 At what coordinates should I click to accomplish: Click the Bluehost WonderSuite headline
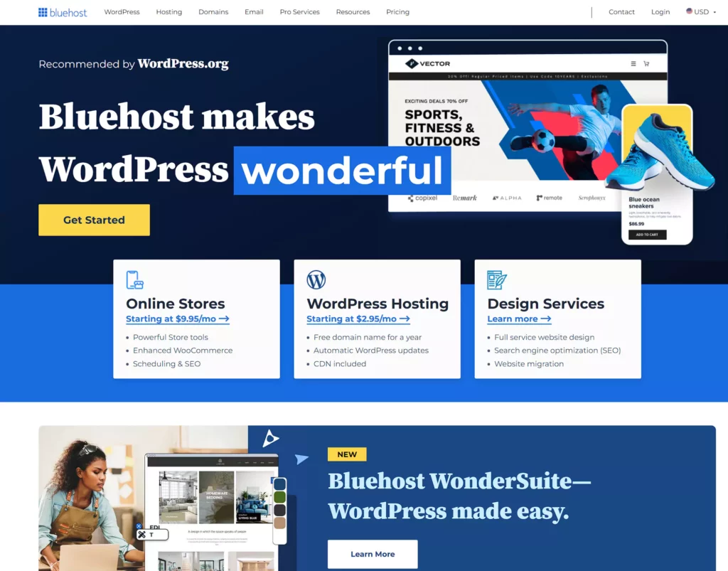(x=459, y=496)
